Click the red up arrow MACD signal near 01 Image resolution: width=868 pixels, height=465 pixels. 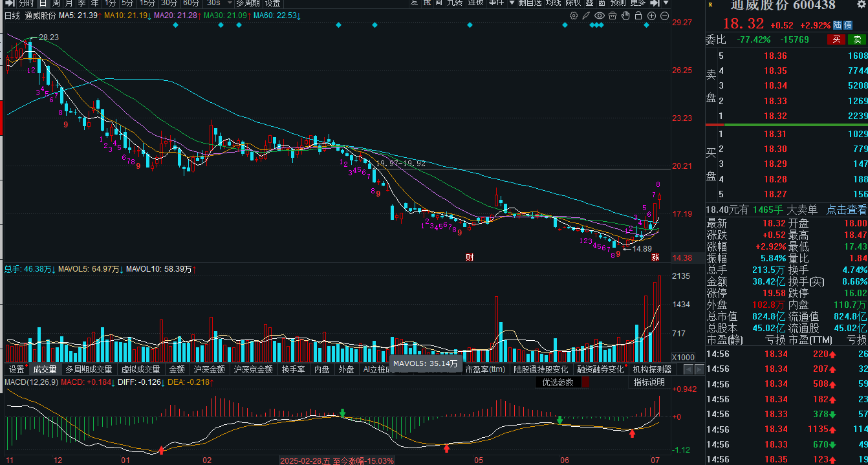pos(161,449)
